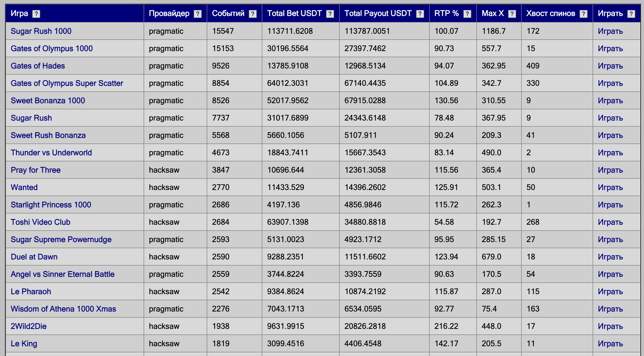Click the help icon beside RTP % header
The width and height of the screenshot is (644, 356).
(x=467, y=14)
